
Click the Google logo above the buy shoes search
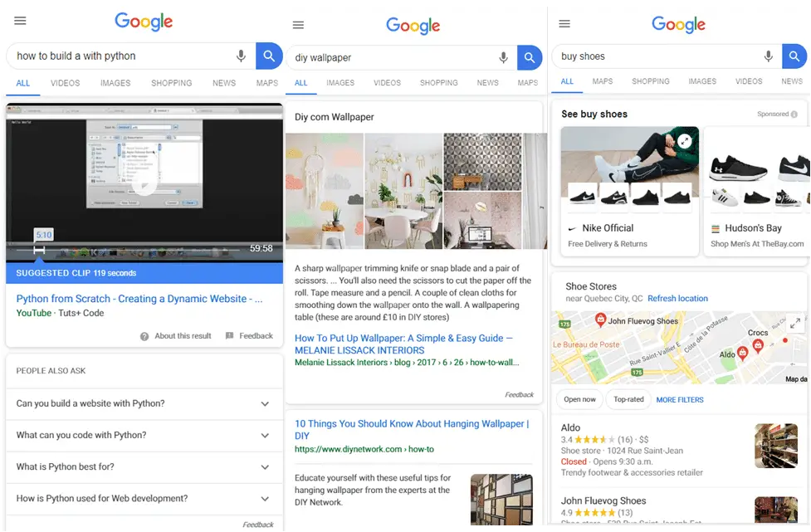(x=678, y=24)
